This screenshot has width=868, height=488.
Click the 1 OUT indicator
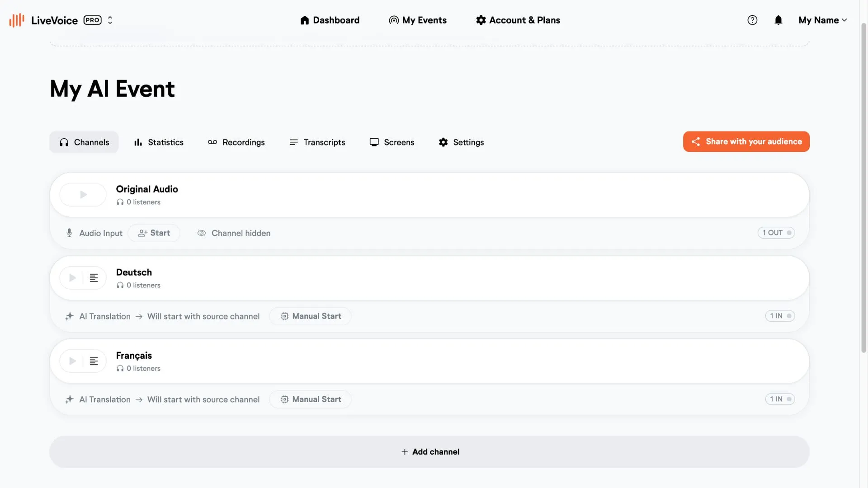pos(776,233)
